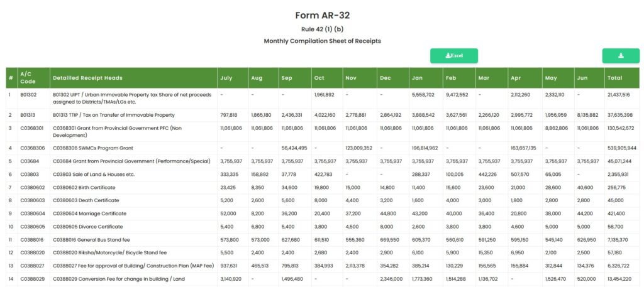The image size is (644, 287).
Task: Select the General Bus Stand fee row
Action: [x=323, y=240]
